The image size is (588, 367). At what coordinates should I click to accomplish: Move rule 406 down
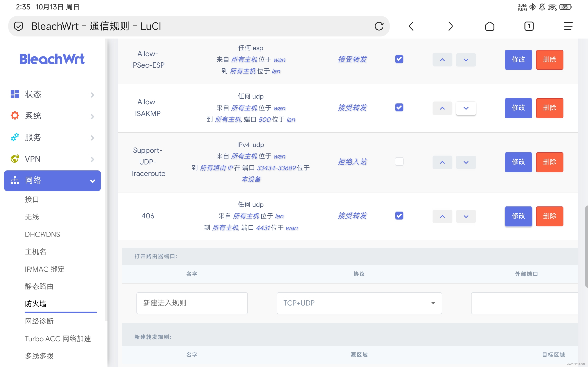[466, 217]
